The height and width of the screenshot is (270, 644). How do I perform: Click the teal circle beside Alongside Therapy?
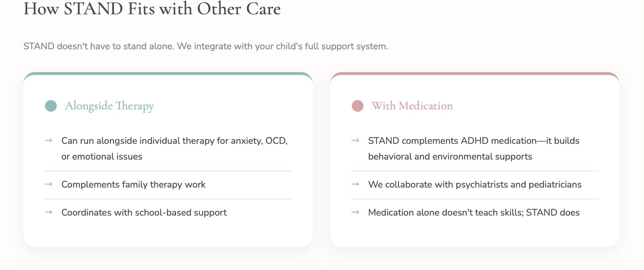pyautogui.click(x=51, y=106)
